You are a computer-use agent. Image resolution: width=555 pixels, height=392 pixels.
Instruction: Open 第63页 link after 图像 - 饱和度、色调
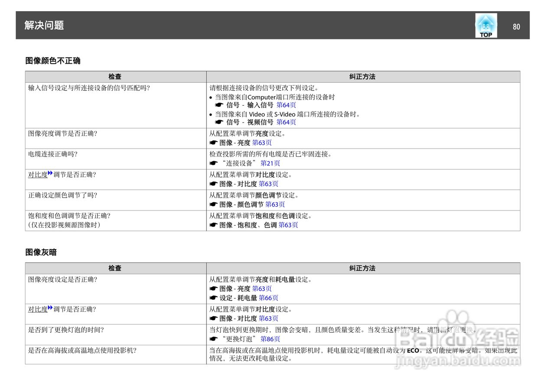[x=288, y=225]
